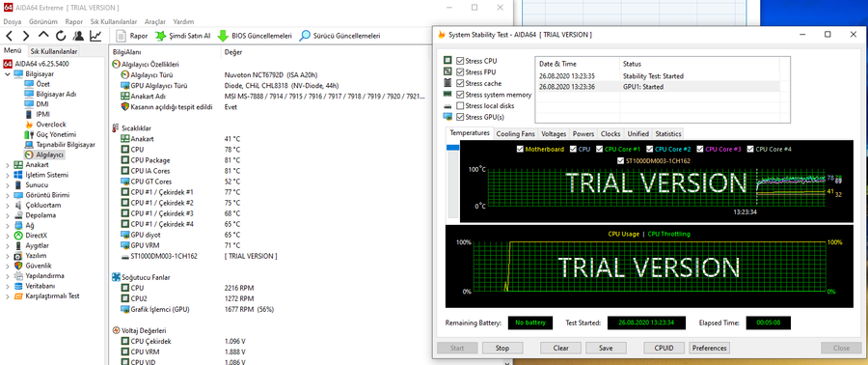Open the user profile toolbar icon

pos(78,36)
